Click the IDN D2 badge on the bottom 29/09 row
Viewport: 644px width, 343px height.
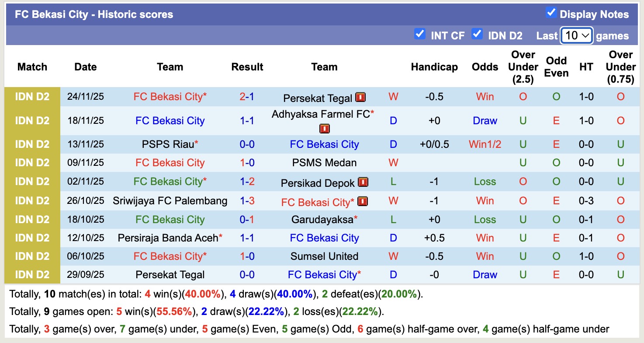click(x=32, y=275)
